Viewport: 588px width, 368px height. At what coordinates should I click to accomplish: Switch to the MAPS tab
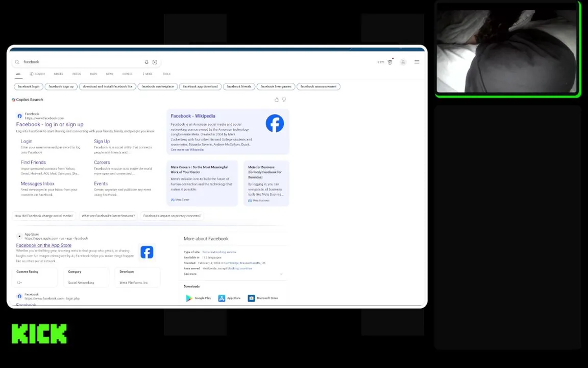tap(93, 74)
